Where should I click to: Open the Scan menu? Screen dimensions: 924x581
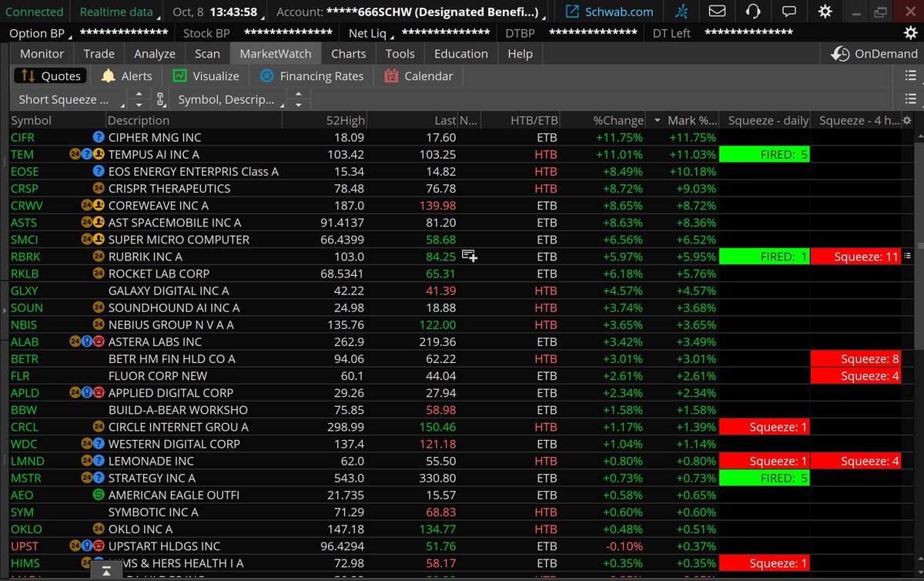tap(206, 54)
